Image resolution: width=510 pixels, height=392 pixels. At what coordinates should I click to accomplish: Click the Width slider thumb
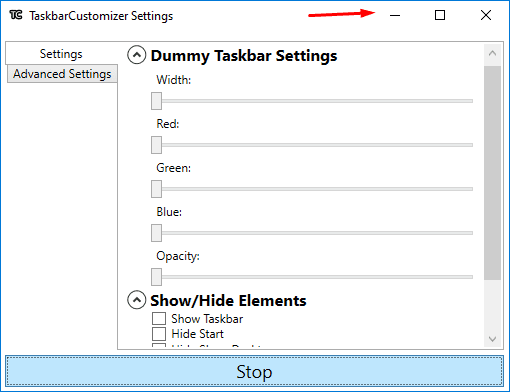click(x=156, y=101)
